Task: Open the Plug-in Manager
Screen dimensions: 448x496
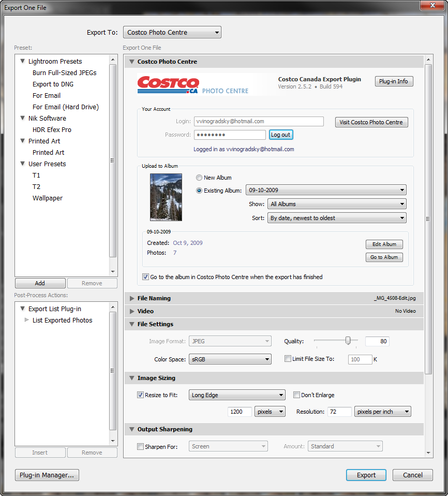Action: coord(47,475)
